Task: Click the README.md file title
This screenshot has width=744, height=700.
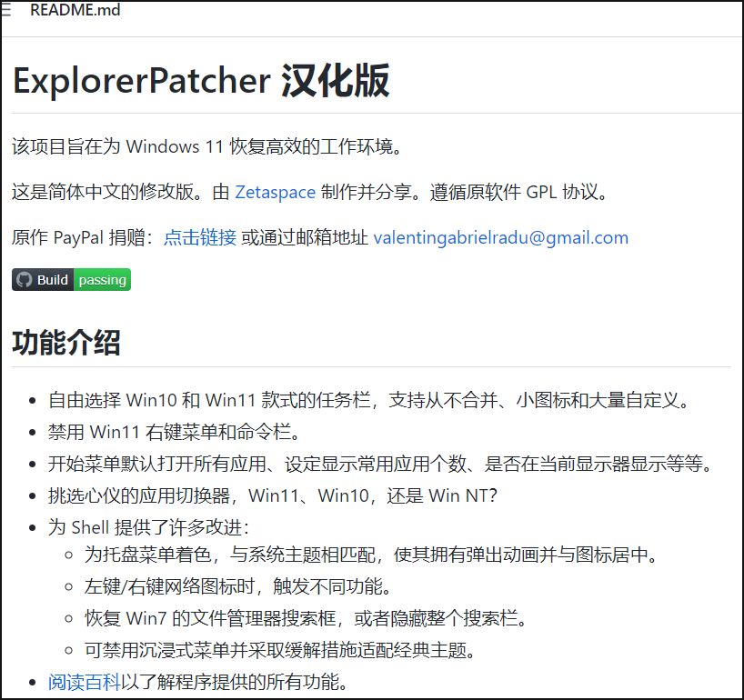Action: [75, 10]
